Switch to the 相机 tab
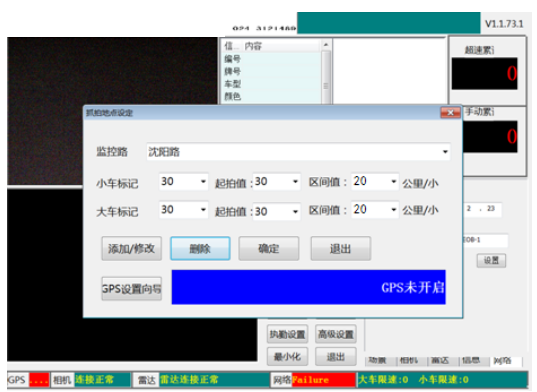Screen dimensions: 537x392 pos(409,360)
